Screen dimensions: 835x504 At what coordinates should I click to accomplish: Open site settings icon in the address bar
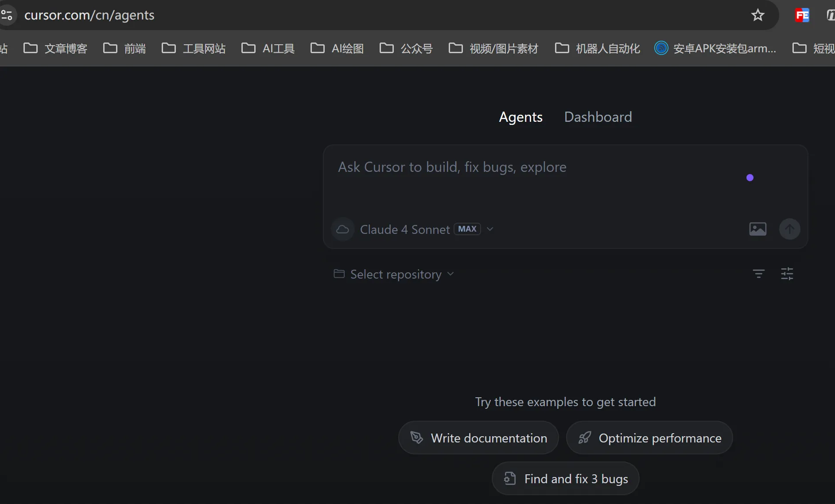8,15
